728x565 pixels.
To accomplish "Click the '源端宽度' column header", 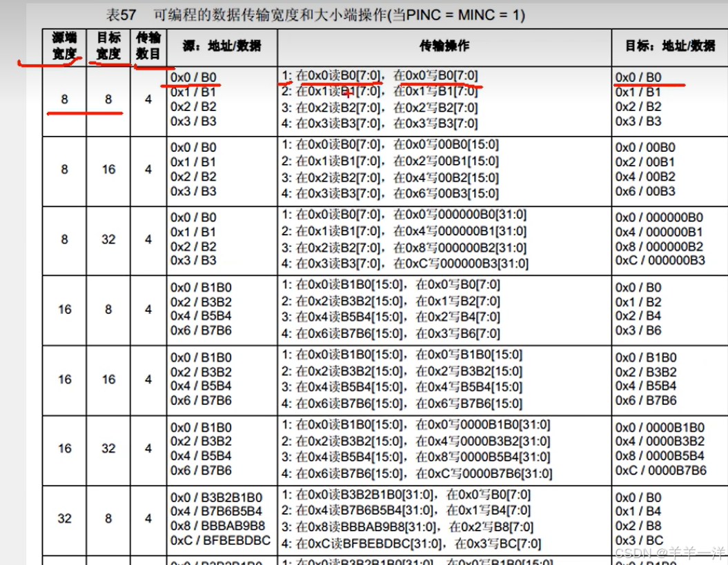I will coord(64,46).
